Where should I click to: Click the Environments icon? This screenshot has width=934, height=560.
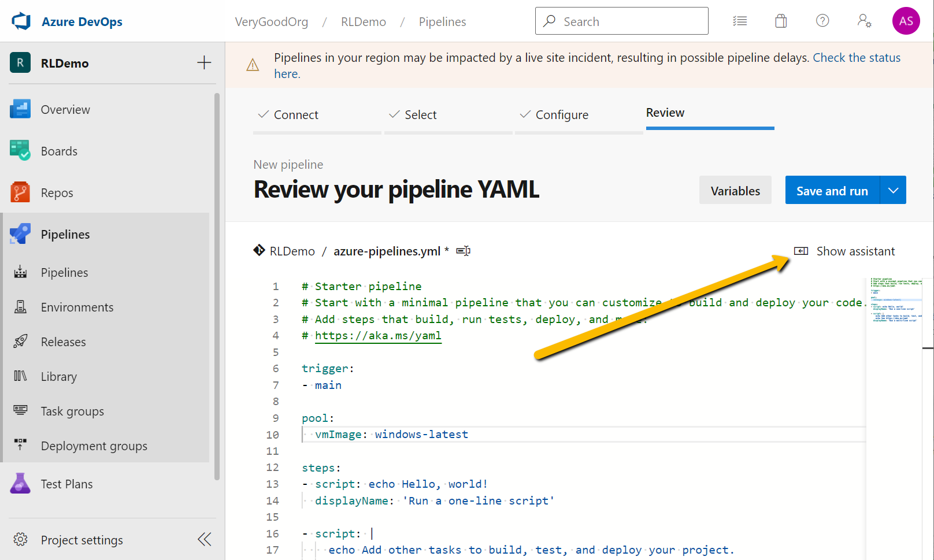20,307
